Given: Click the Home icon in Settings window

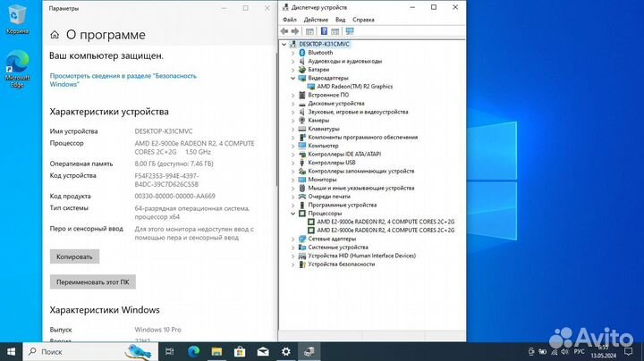Looking at the screenshot, I should click(55, 35).
